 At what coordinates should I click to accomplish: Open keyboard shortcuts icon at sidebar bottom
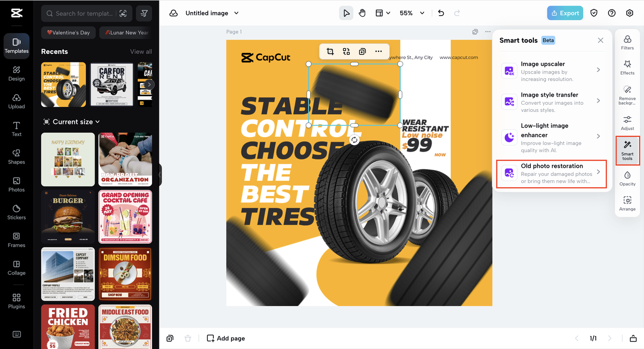point(17,334)
